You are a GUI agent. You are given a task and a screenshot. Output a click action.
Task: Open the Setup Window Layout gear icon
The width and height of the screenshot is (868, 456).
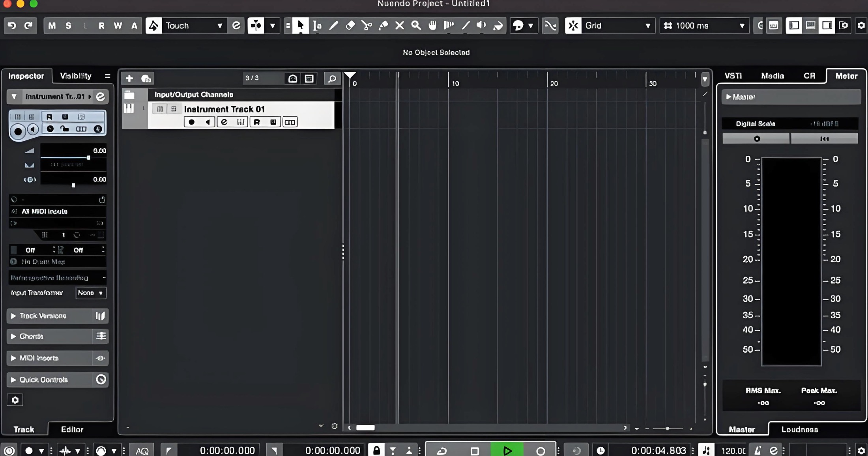861,26
